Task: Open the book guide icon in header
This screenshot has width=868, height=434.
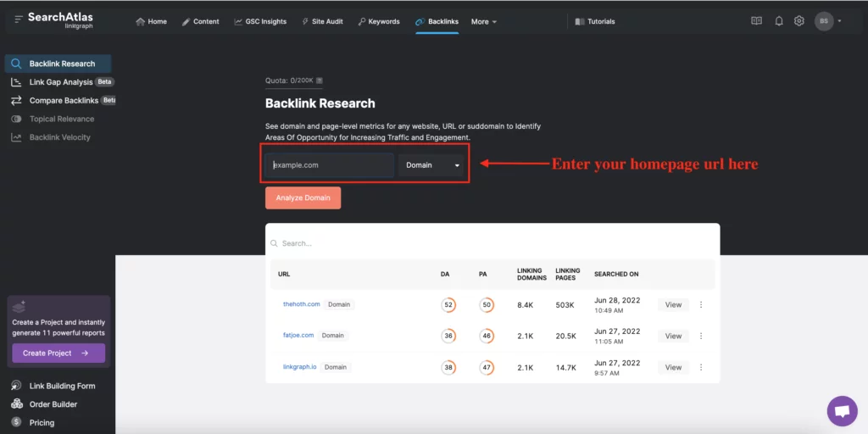Action: click(x=757, y=21)
